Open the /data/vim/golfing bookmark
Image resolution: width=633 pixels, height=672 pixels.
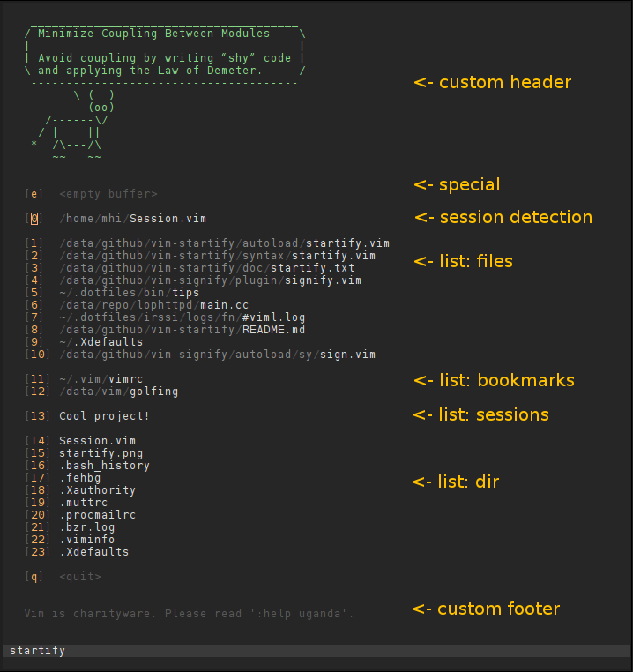tap(118, 392)
